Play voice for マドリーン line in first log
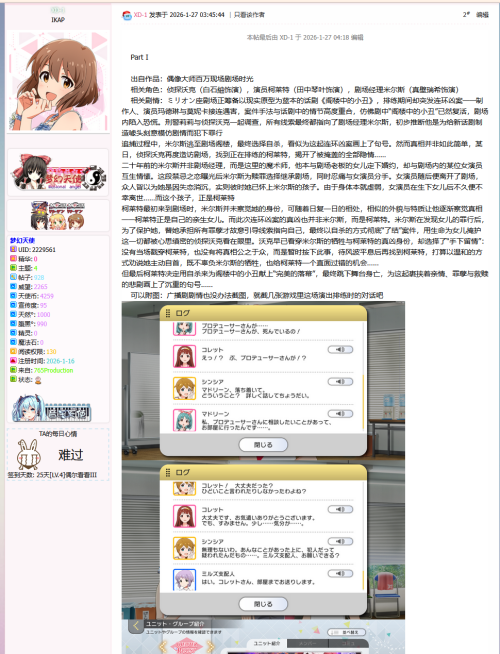Viewport: 500px width, 654px height. tap(340, 414)
